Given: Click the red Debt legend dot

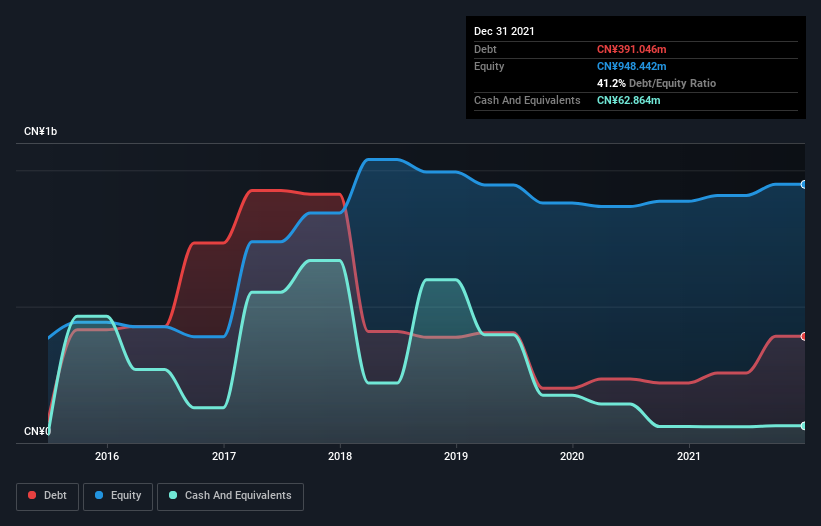Looking at the screenshot, I should [x=32, y=495].
